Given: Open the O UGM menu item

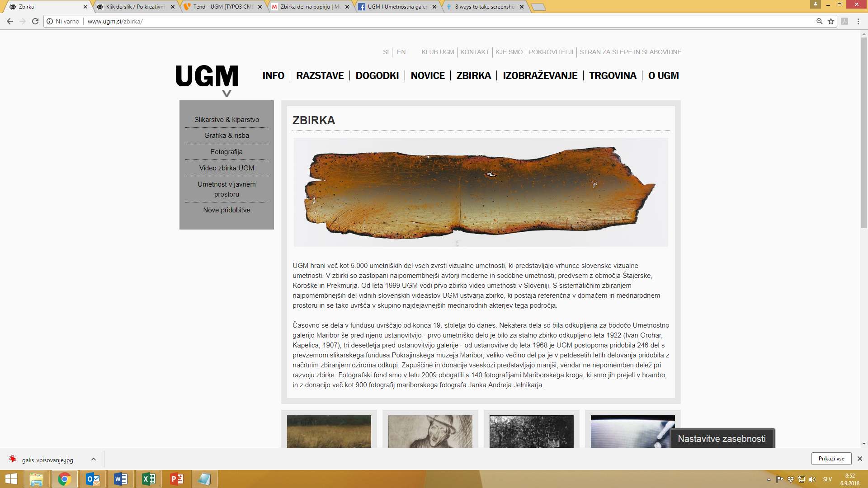Looking at the screenshot, I should 664,75.
